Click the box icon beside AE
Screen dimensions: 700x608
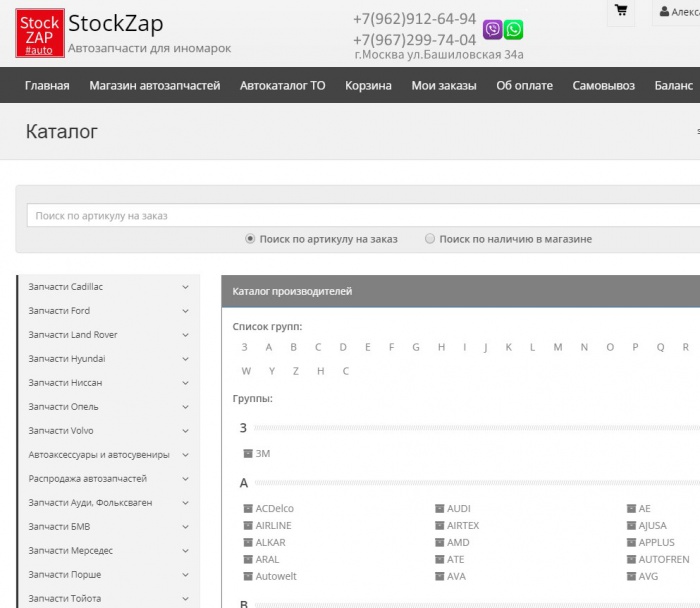631,508
